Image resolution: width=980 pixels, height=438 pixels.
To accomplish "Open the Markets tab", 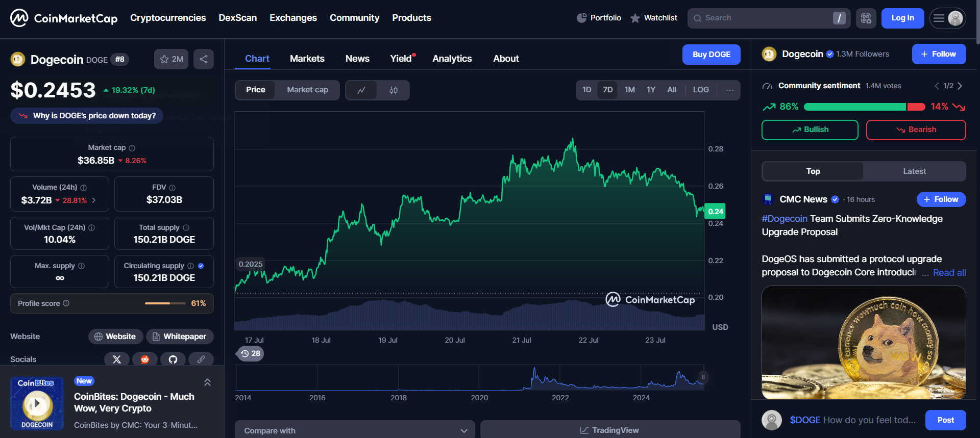I will coord(307,59).
